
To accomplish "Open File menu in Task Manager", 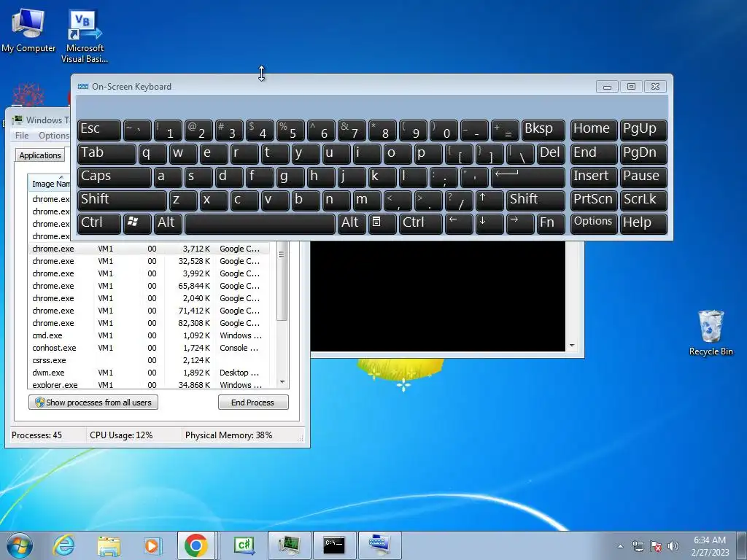I will 22,136.
